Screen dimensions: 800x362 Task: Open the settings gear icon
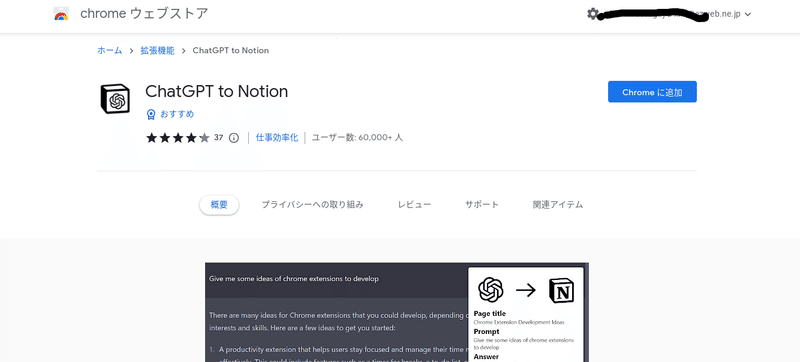592,14
